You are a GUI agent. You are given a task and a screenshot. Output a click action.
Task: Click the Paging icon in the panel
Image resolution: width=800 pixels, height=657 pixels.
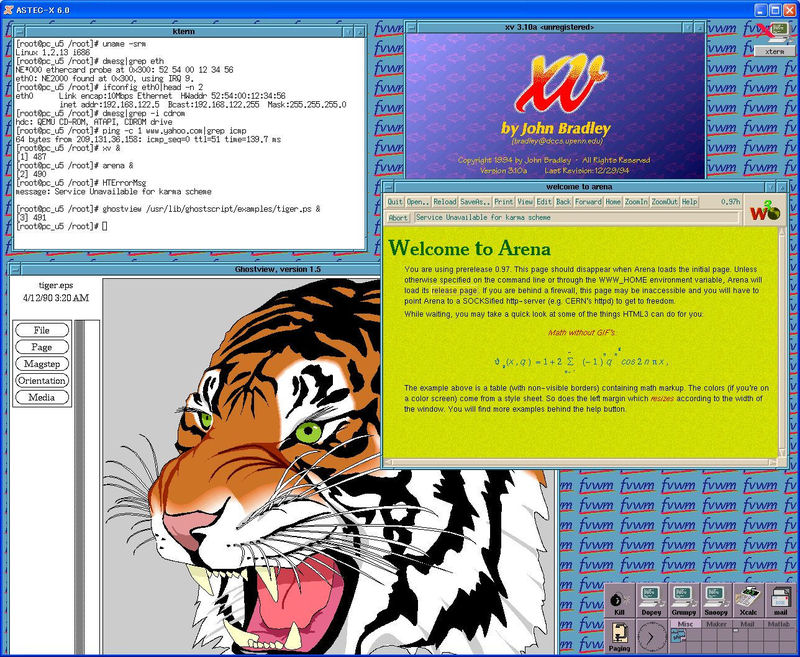click(619, 636)
